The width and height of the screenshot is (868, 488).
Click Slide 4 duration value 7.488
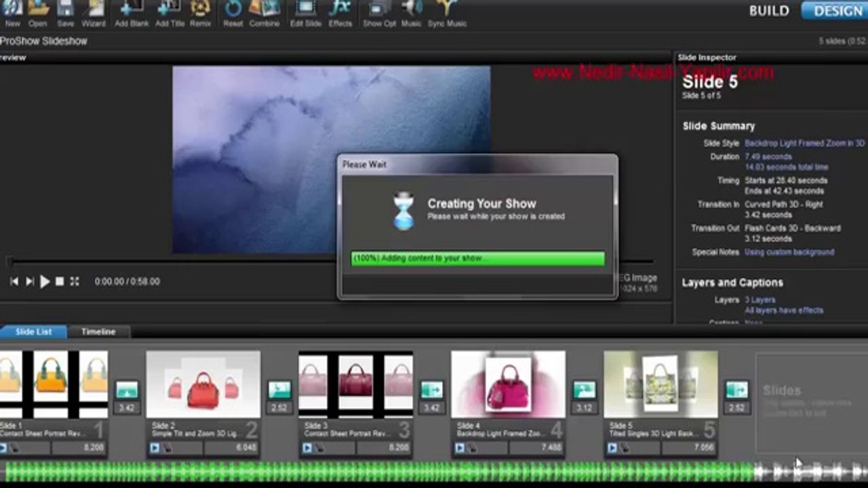[x=551, y=448]
